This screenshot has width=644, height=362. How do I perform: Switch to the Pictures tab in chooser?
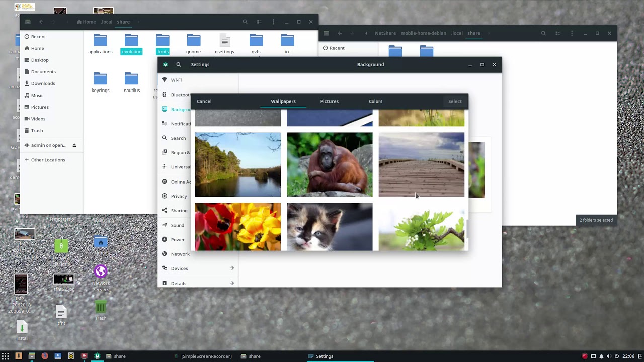click(x=330, y=101)
